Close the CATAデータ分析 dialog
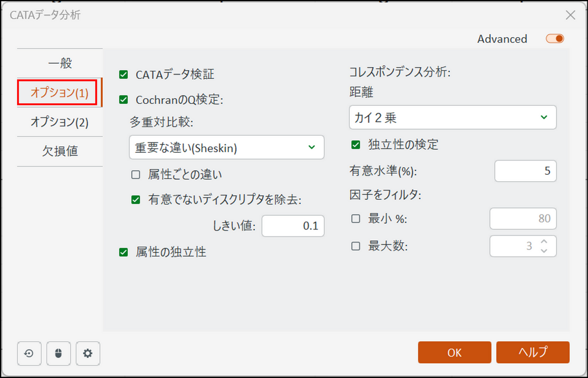The height and width of the screenshot is (378, 588). tap(570, 15)
